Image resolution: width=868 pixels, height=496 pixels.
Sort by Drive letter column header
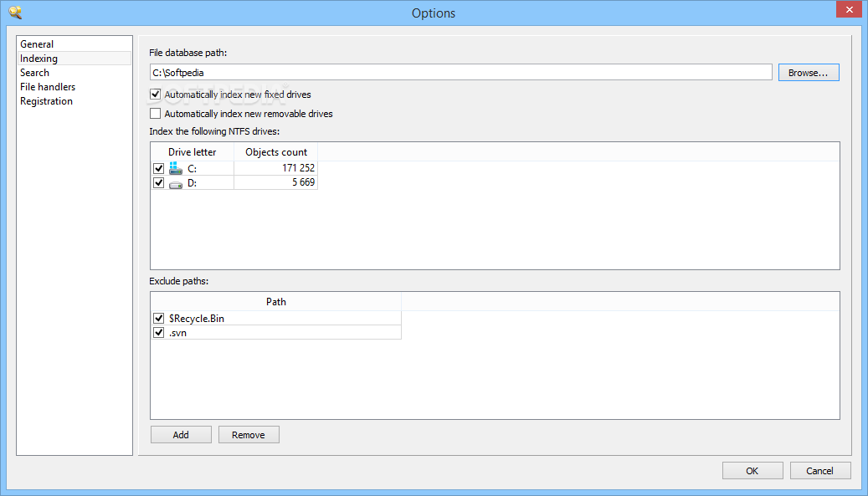click(192, 152)
